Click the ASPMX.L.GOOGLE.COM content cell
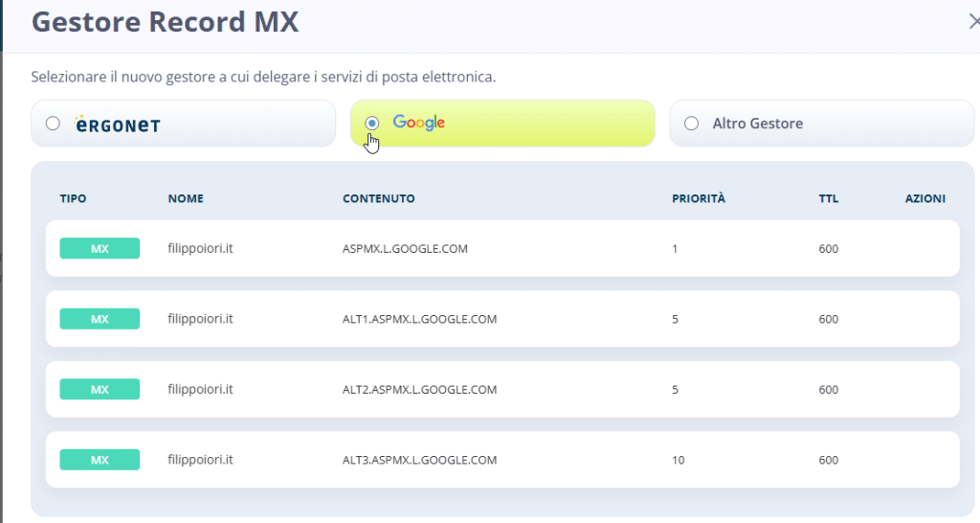 (405, 248)
